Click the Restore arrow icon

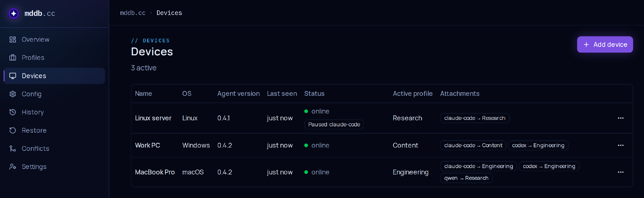coord(13,130)
